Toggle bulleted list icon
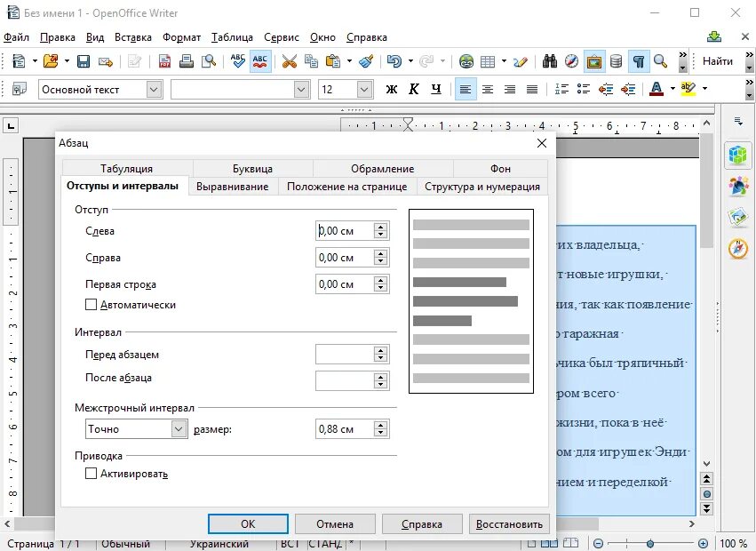This screenshot has width=756, height=551. click(584, 89)
